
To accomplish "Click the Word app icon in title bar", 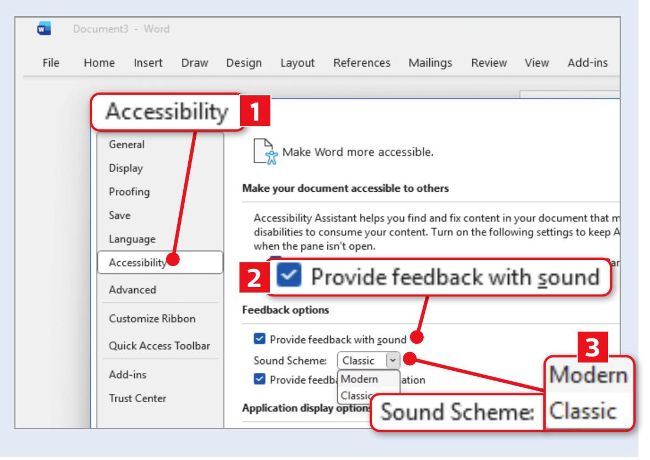I will click(x=44, y=29).
